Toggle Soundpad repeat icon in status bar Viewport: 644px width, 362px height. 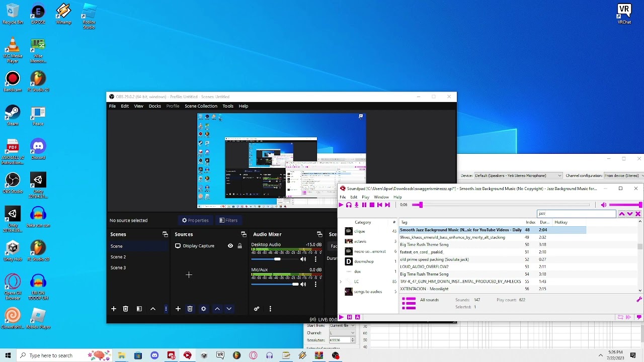620,317
